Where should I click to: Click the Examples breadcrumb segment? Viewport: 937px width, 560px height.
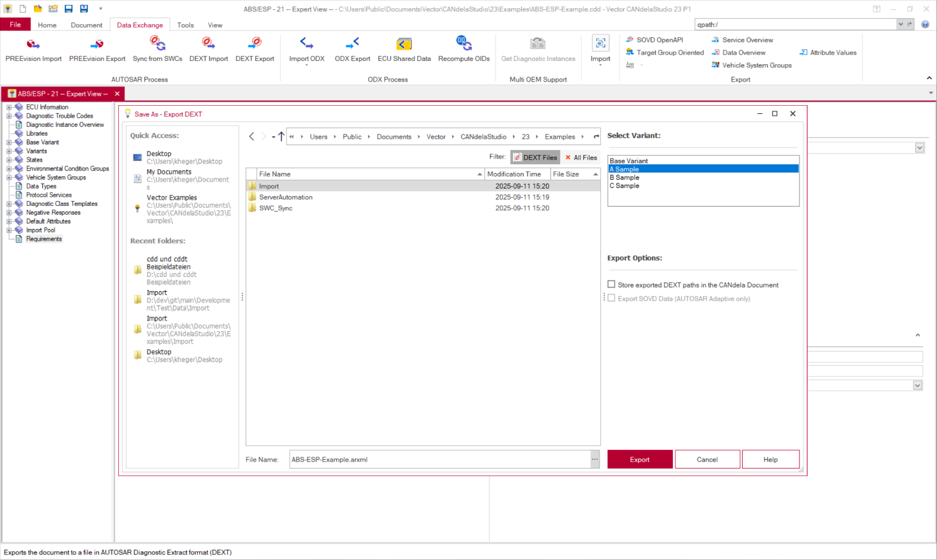pyautogui.click(x=560, y=137)
